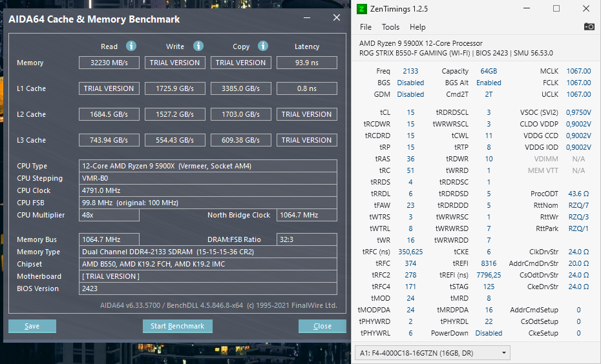Click PowerDown value Disabled

pos(489,333)
